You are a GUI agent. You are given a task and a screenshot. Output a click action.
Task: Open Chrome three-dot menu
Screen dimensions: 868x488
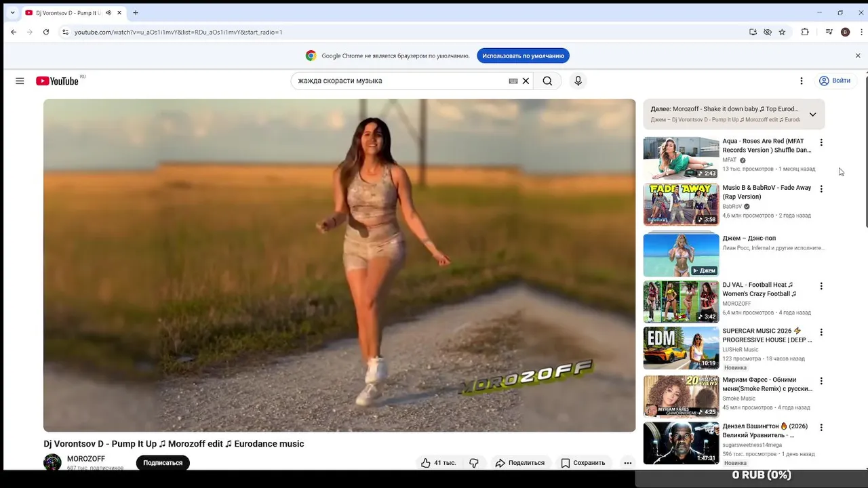[x=861, y=32]
